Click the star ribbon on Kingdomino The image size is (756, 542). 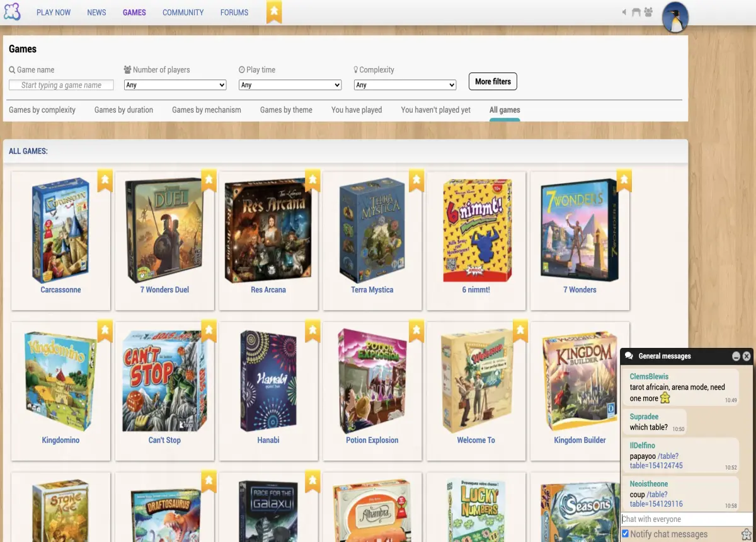click(x=105, y=332)
